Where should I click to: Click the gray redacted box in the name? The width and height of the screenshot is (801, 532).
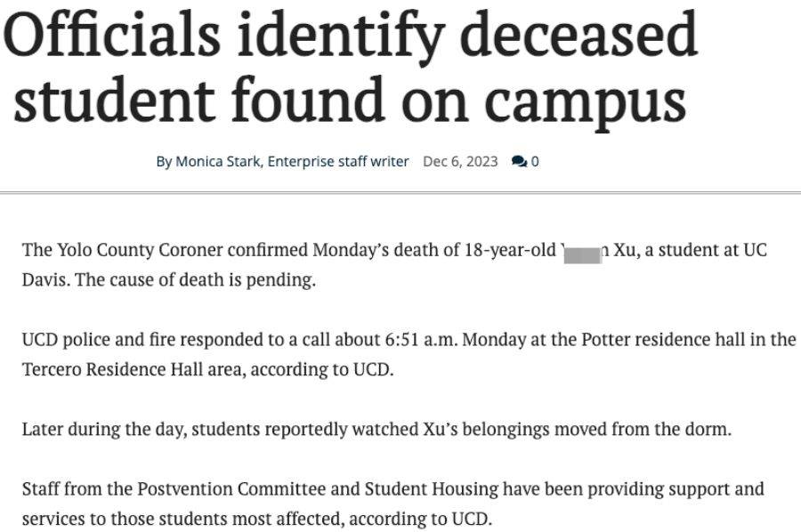583,255
